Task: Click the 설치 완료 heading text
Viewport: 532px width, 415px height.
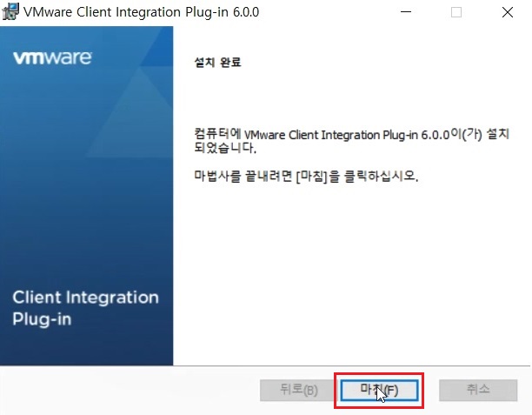Action: [x=217, y=62]
